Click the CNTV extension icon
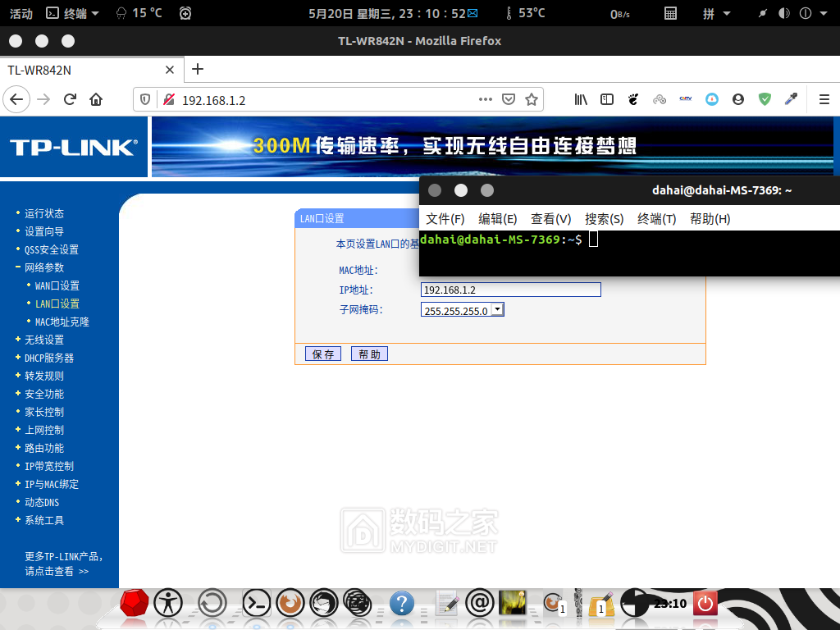This screenshot has width=840, height=630. tap(686, 99)
